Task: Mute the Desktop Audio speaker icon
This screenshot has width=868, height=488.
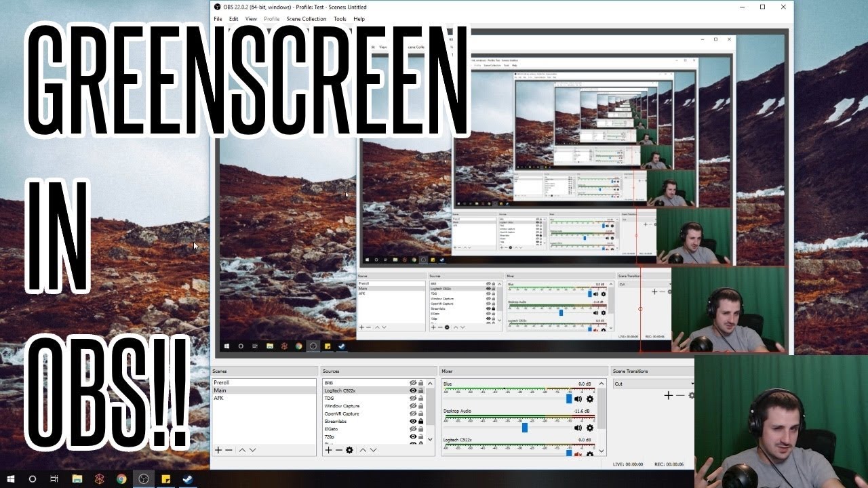Action: (578, 428)
